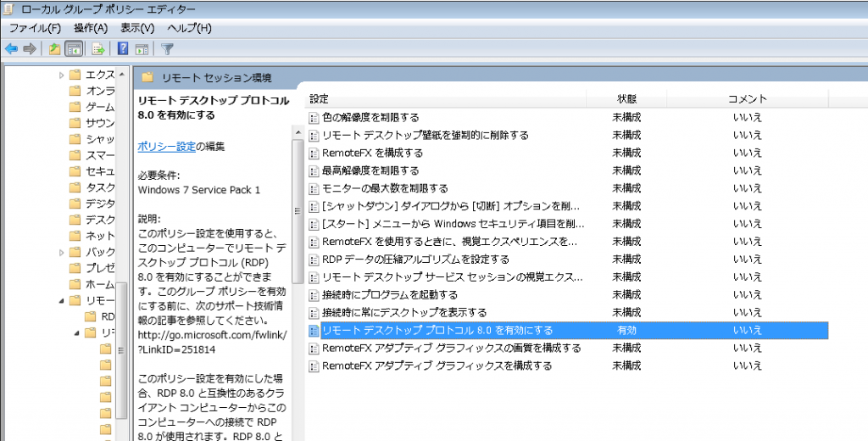This screenshot has width=868, height=441.
Task: Select スマー folder in tree
Action: coord(100,155)
